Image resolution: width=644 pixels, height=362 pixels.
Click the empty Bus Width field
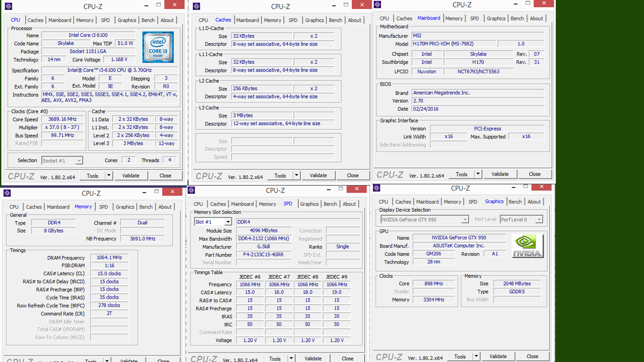coord(517,299)
